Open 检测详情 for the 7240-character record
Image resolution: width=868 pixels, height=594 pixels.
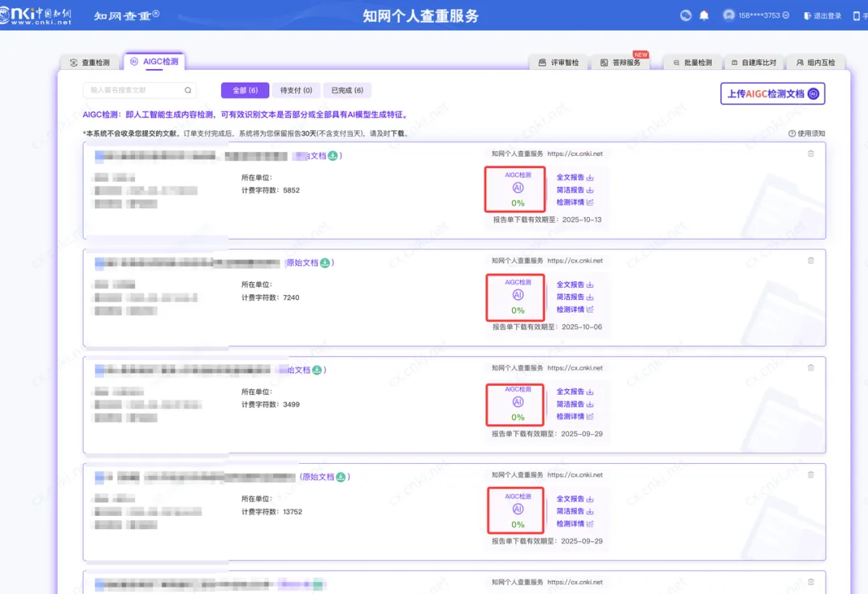click(575, 309)
